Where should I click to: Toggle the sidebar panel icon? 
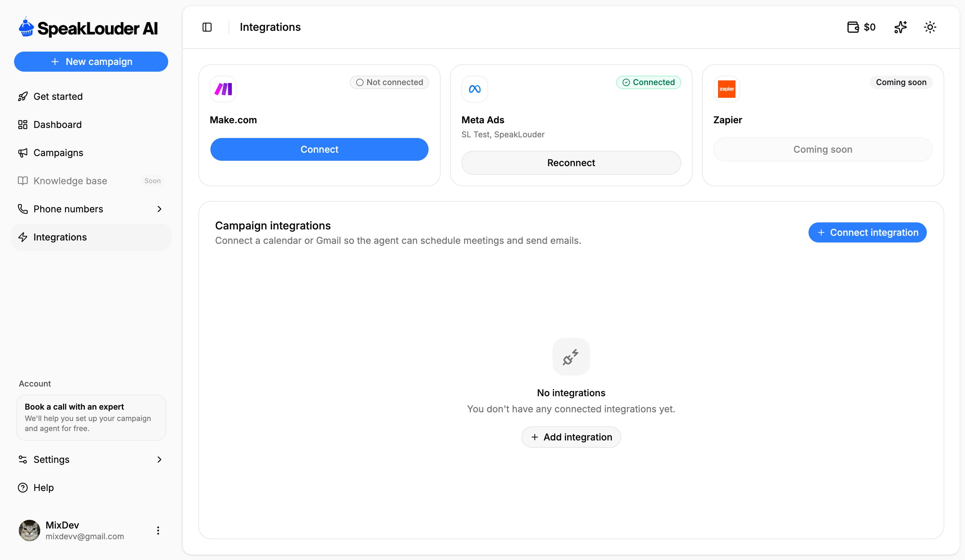207,27
